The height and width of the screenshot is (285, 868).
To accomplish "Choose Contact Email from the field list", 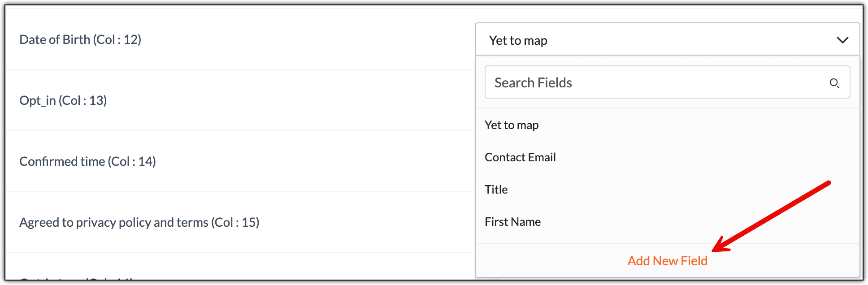I will (x=520, y=157).
